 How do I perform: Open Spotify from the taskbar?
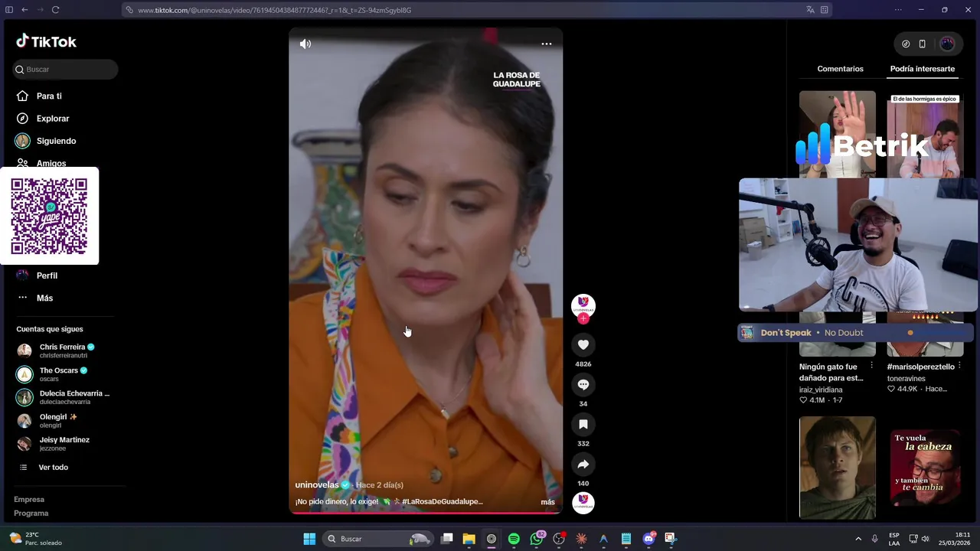514,539
